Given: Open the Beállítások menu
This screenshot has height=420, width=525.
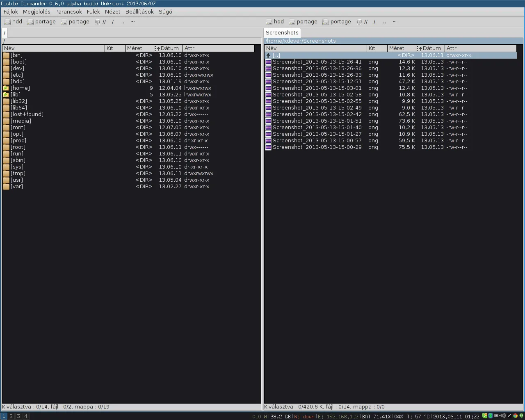Looking at the screenshot, I should (139, 12).
